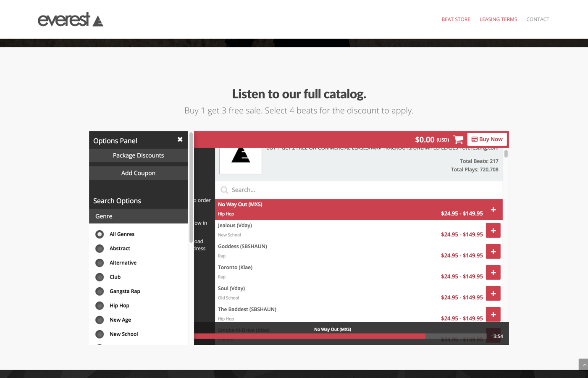Image resolution: width=588 pixels, height=378 pixels.
Task: Click the back-to-top arrow at the page corner
Action: (x=583, y=365)
